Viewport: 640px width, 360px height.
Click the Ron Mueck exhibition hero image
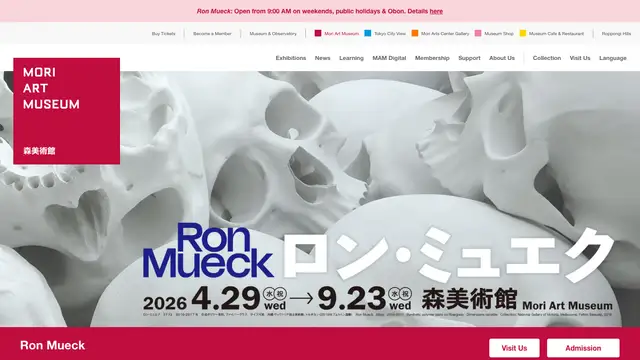click(x=320, y=199)
